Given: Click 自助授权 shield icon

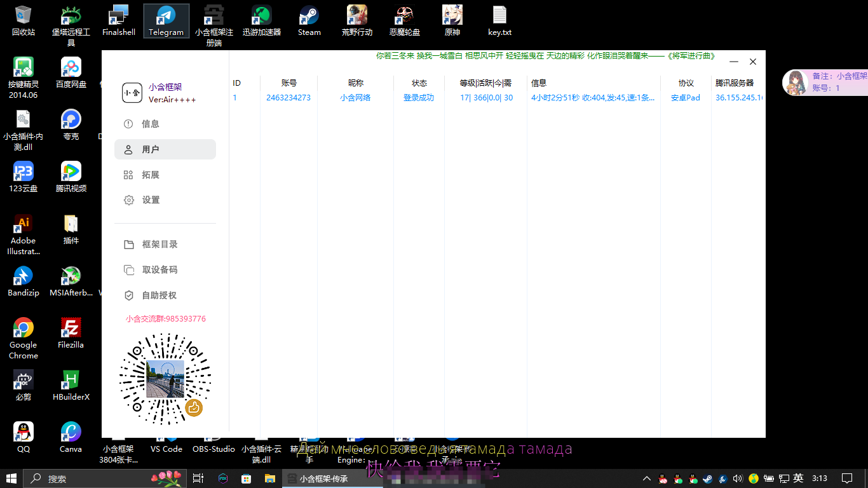Looking at the screenshot, I should click(129, 295).
